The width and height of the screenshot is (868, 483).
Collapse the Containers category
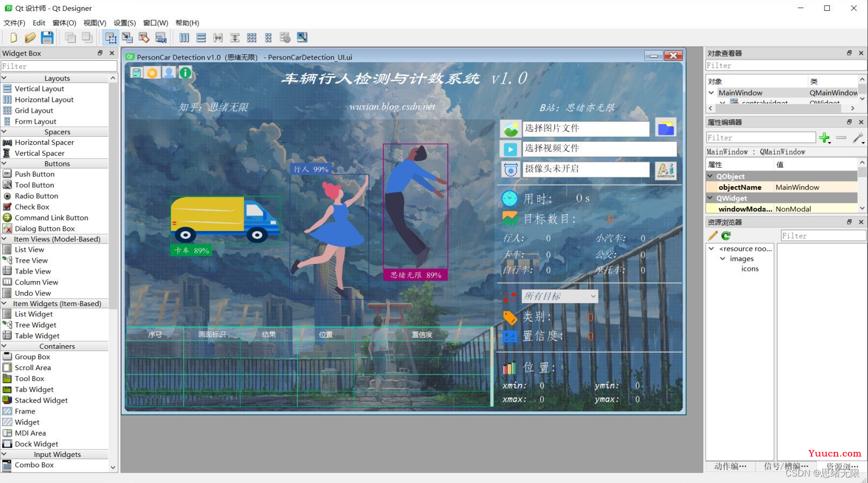coord(4,346)
